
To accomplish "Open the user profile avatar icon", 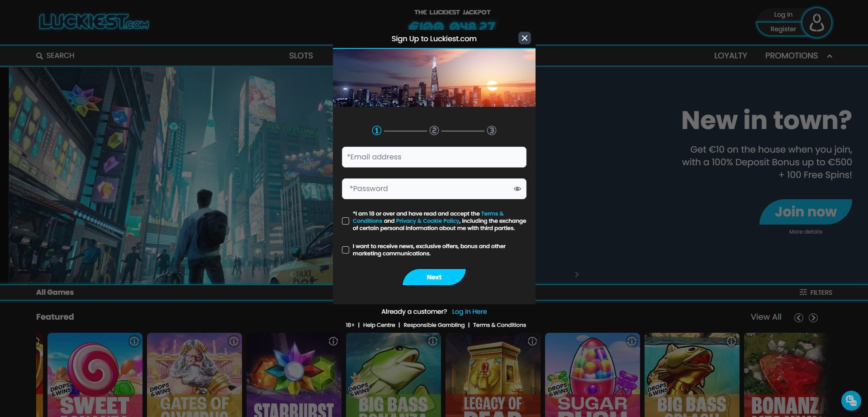I will 816,22.
